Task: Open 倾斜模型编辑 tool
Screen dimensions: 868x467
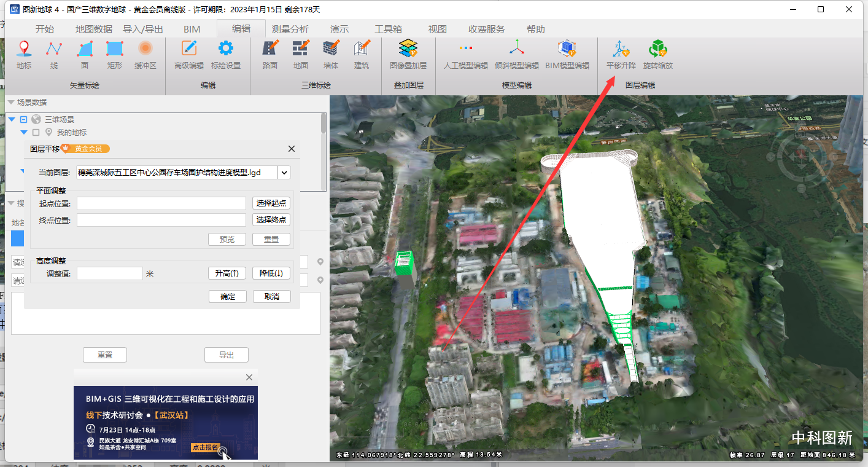Action: tap(517, 55)
